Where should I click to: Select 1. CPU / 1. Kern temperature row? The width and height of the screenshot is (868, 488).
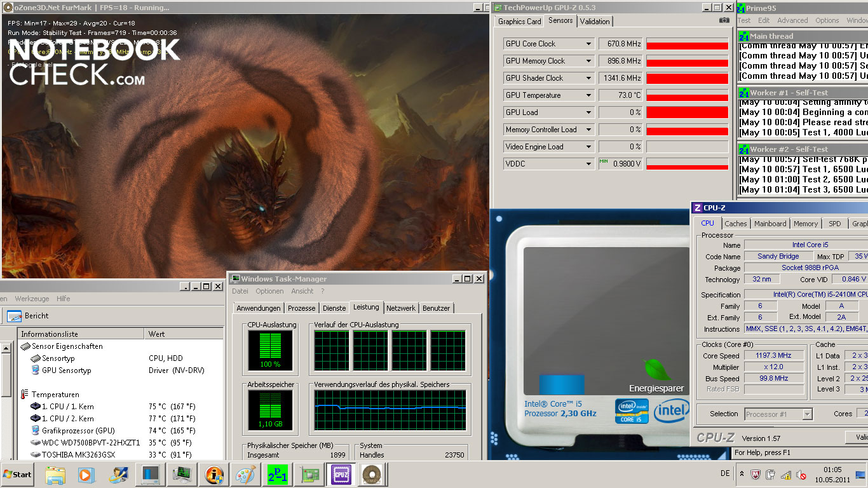coord(121,406)
